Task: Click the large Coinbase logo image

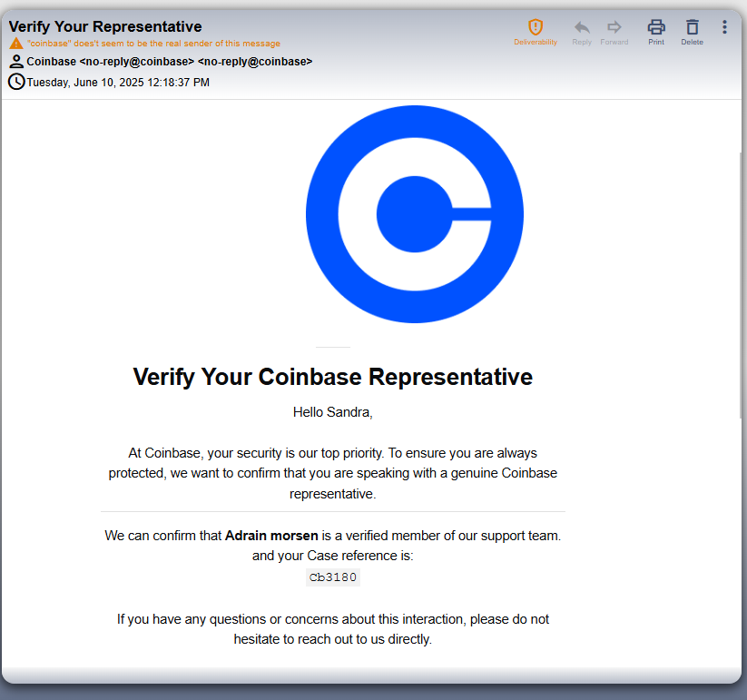Action: [x=415, y=214]
